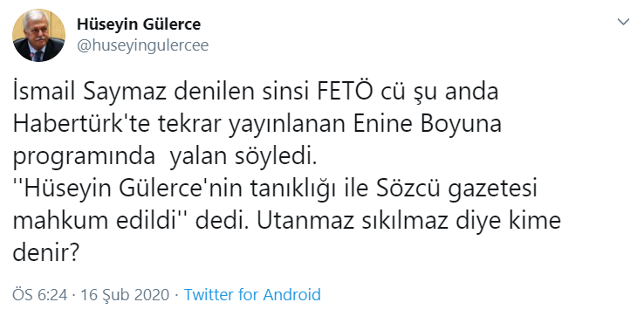The width and height of the screenshot is (644, 316).
Task: Click the phrase diye kime
Action: click(528, 223)
